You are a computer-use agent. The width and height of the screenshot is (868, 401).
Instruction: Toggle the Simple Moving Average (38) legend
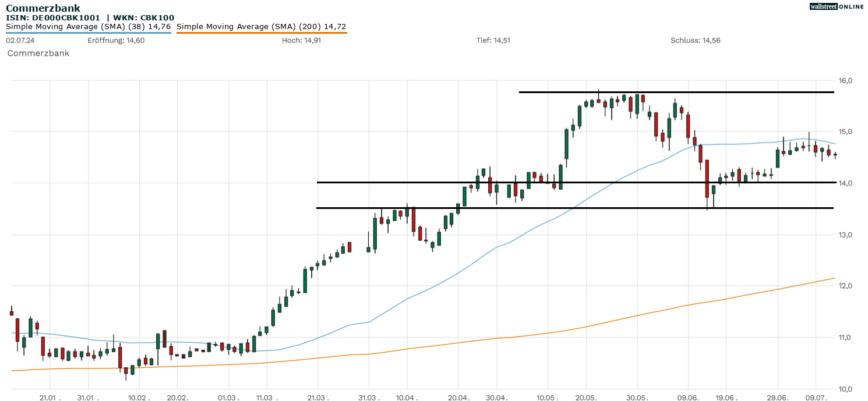coord(88,26)
